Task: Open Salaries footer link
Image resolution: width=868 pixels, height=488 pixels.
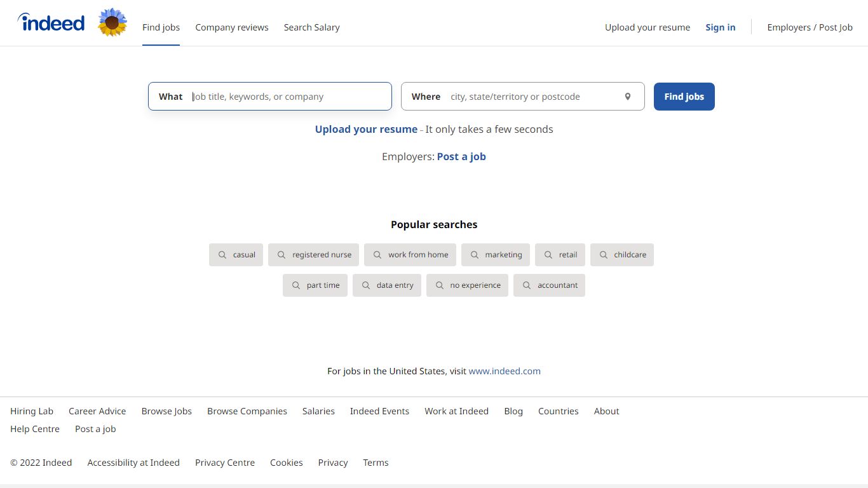Action: pyautogui.click(x=318, y=411)
